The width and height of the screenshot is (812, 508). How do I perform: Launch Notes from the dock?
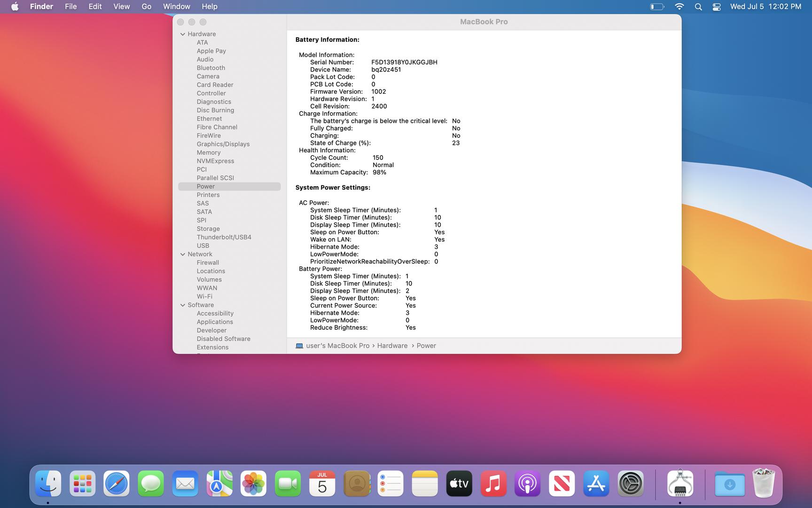coord(425,483)
